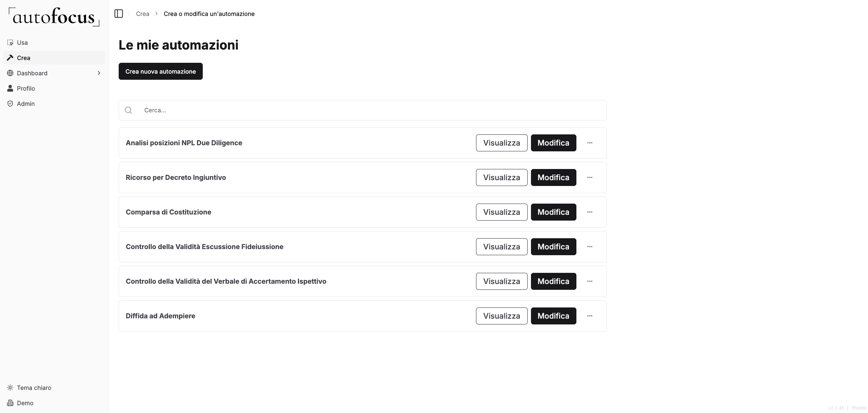Viewport: 868px width, 413px height.
Task: Open more options for Analisi posizioni NPL
Action: click(590, 143)
